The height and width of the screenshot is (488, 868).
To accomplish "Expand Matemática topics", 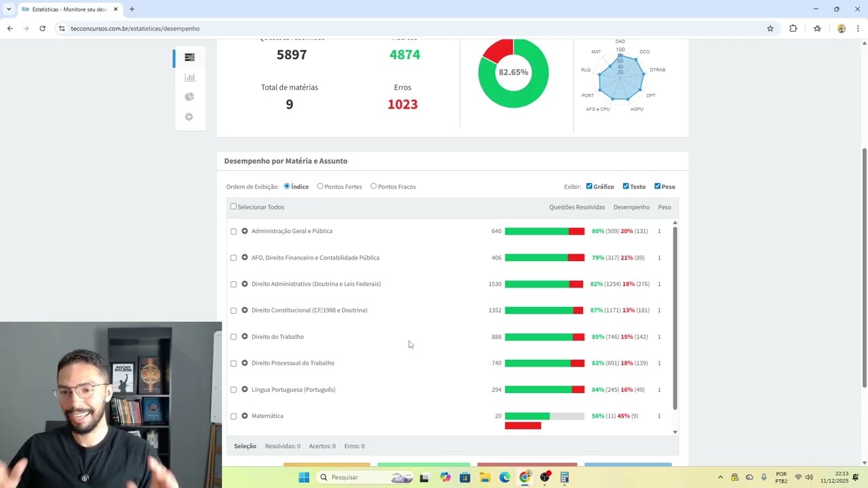I will (245, 416).
